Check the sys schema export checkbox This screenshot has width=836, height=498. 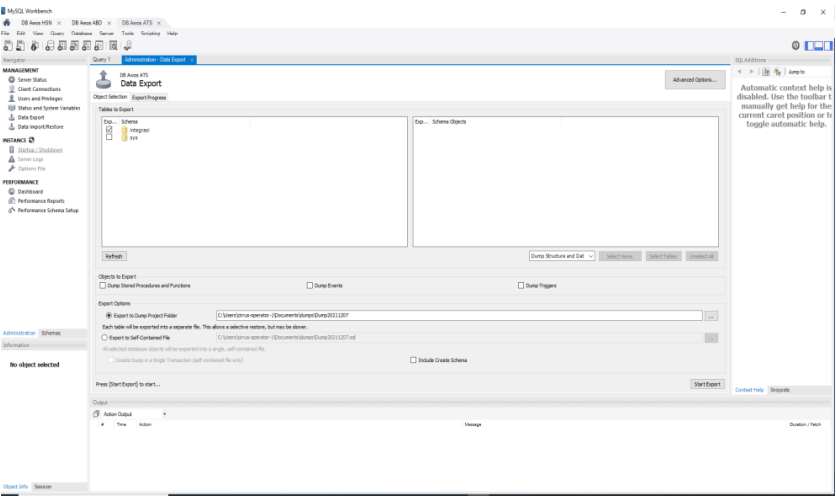(109, 137)
